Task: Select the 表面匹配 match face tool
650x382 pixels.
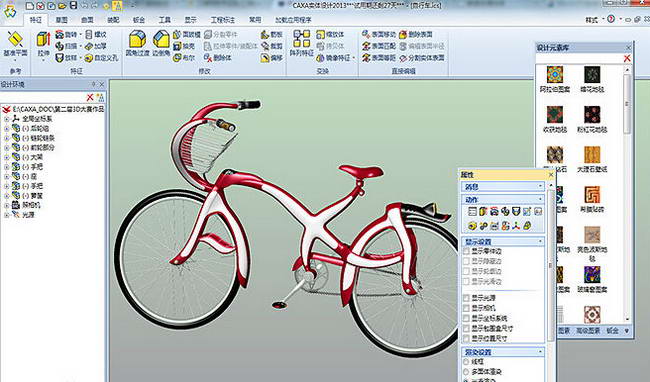Action: [379, 46]
